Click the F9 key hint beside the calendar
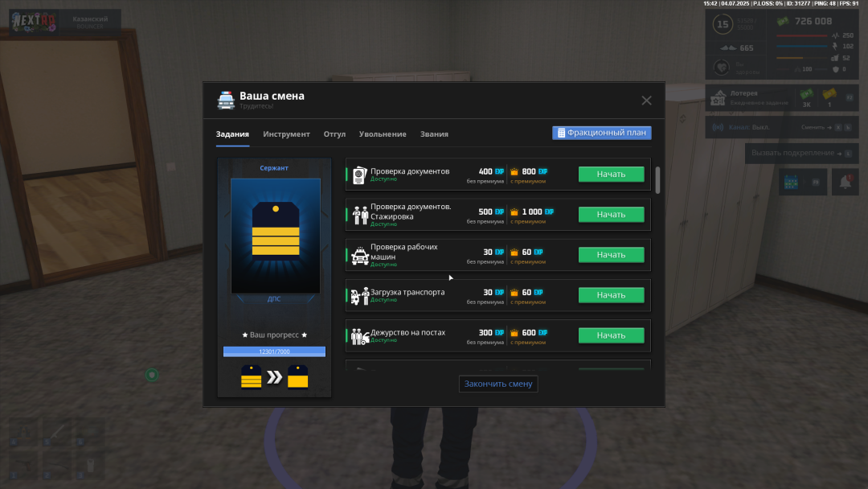This screenshot has width=868, height=489. pyautogui.click(x=816, y=183)
